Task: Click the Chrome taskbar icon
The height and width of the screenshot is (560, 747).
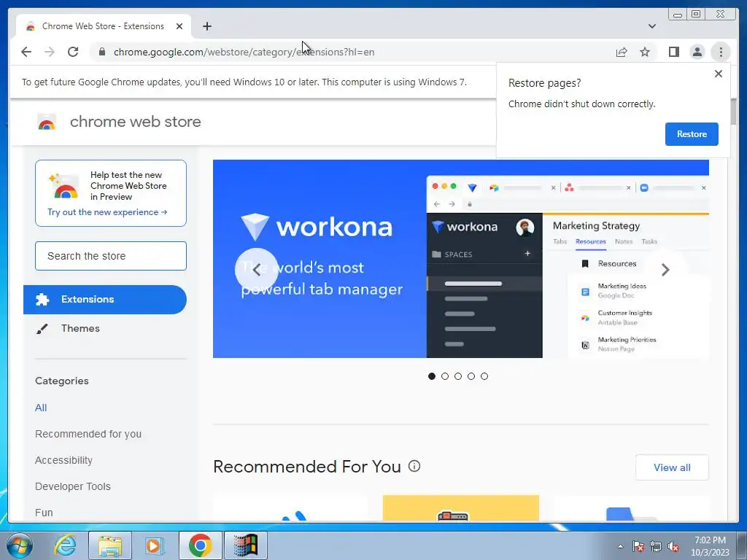Action: [x=200, y=545]
